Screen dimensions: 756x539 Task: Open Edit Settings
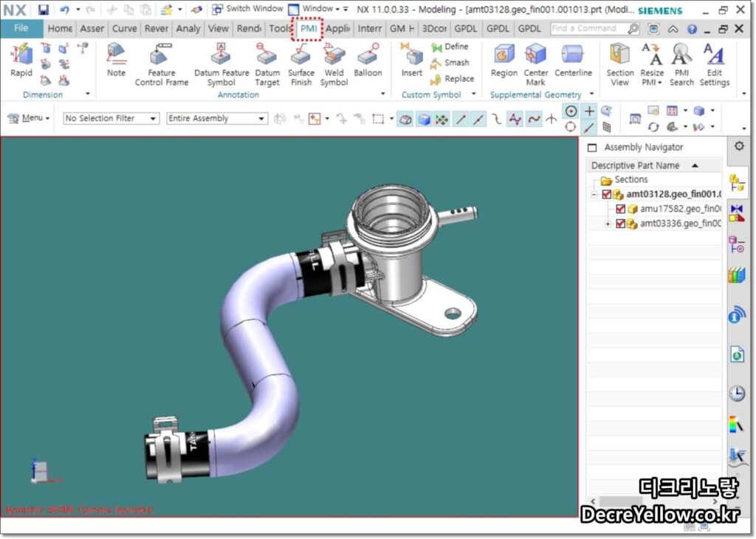coord(714,64)
